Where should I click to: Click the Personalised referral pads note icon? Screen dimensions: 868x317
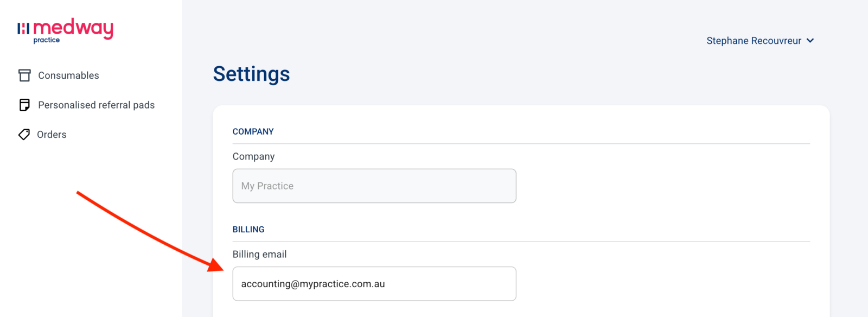click(24, 105)
